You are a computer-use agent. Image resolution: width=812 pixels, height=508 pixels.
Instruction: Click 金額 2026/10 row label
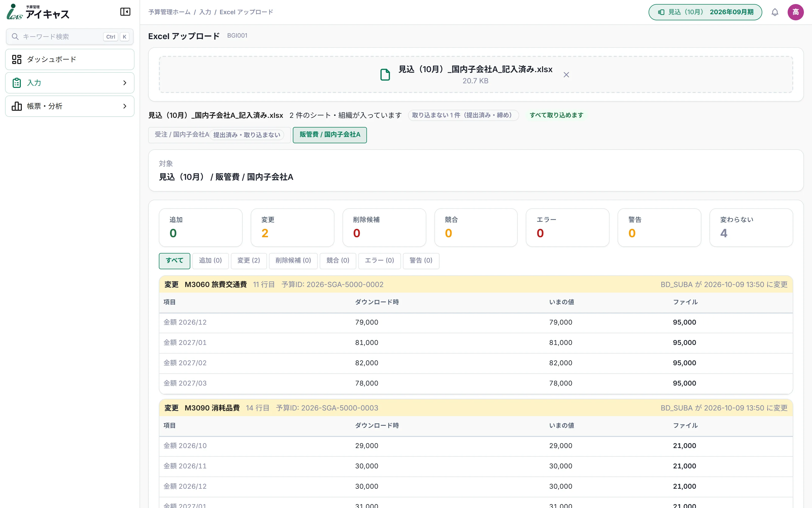(185, 446)
